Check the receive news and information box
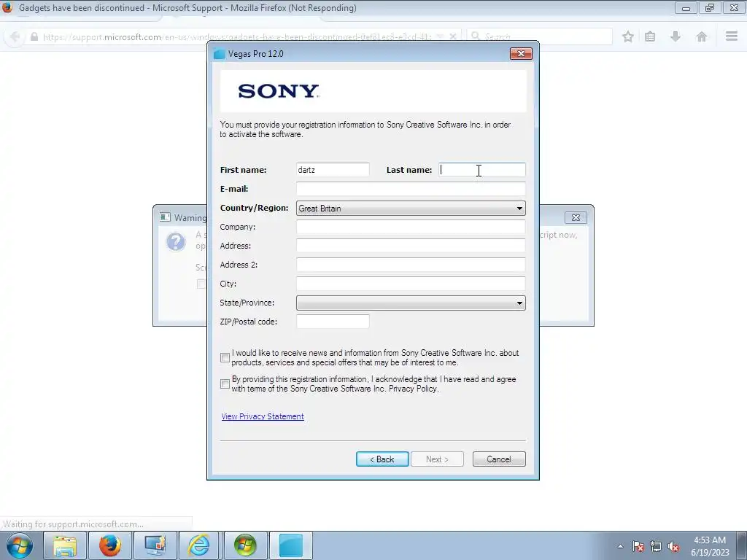Viewport: 747px width, 560px height. 225,357
